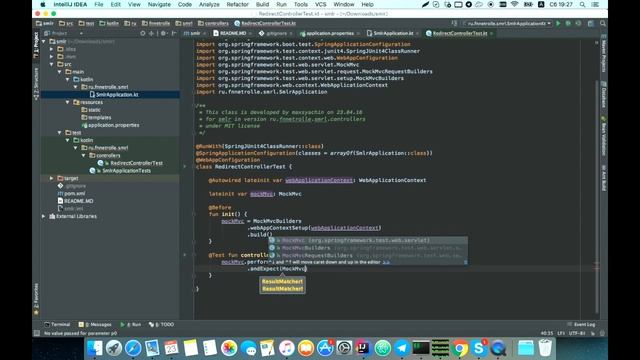Toggle the Structure tool window
The height and width of the screenshot is (360, 640).
(36, 84)
